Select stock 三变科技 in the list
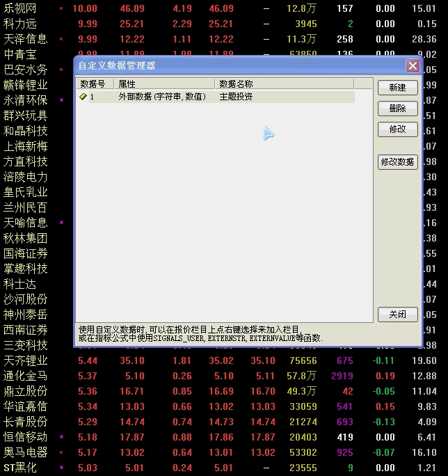The height and width of the screenshot is (476, 448). pos(26,345)
